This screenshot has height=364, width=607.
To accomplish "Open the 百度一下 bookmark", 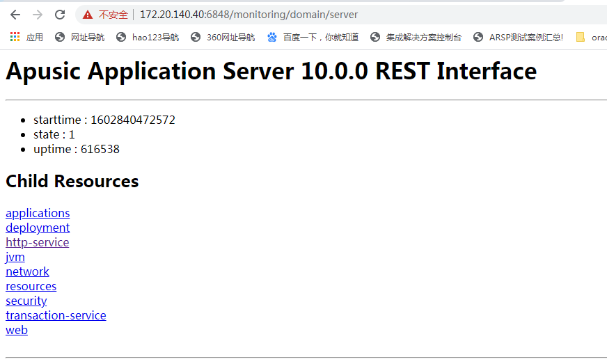I will pos(313,37).
